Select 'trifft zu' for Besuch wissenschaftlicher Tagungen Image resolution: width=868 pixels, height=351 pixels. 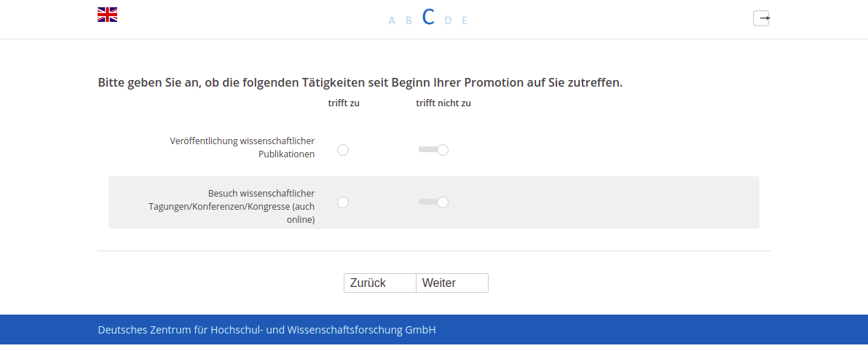pos(343,202)
